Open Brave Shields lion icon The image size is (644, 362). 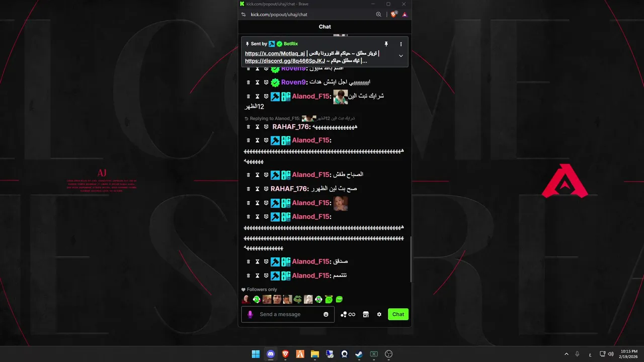coord(394,15)
